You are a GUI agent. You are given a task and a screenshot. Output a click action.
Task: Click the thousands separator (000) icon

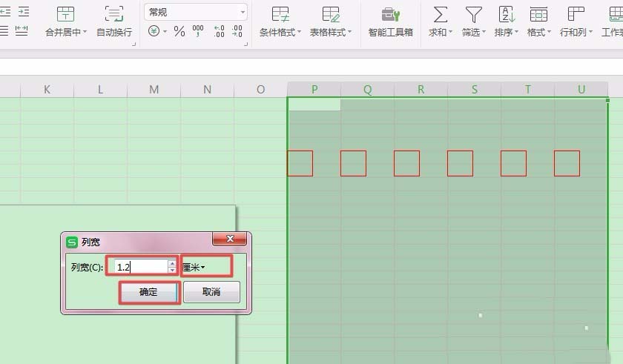tap(198, 31)
